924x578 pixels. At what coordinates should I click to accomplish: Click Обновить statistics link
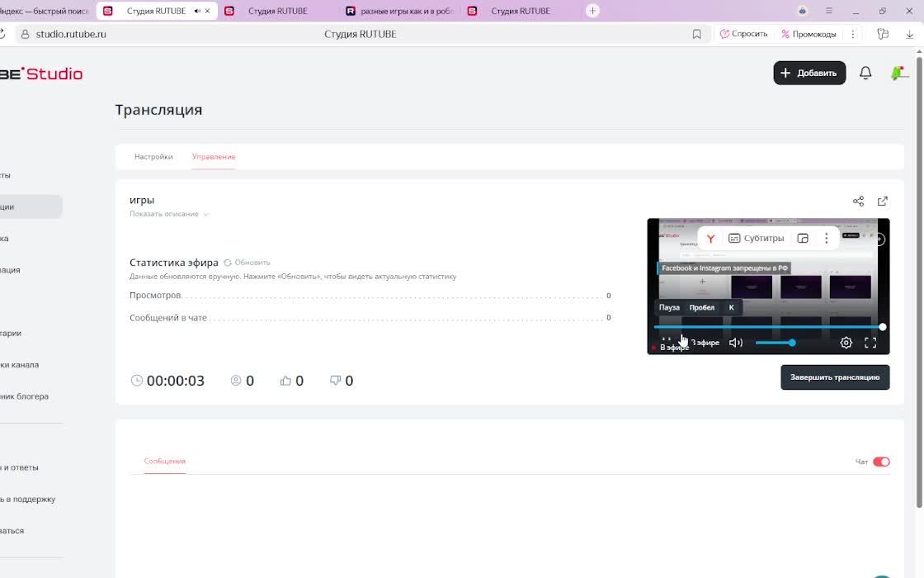(247, 263)
